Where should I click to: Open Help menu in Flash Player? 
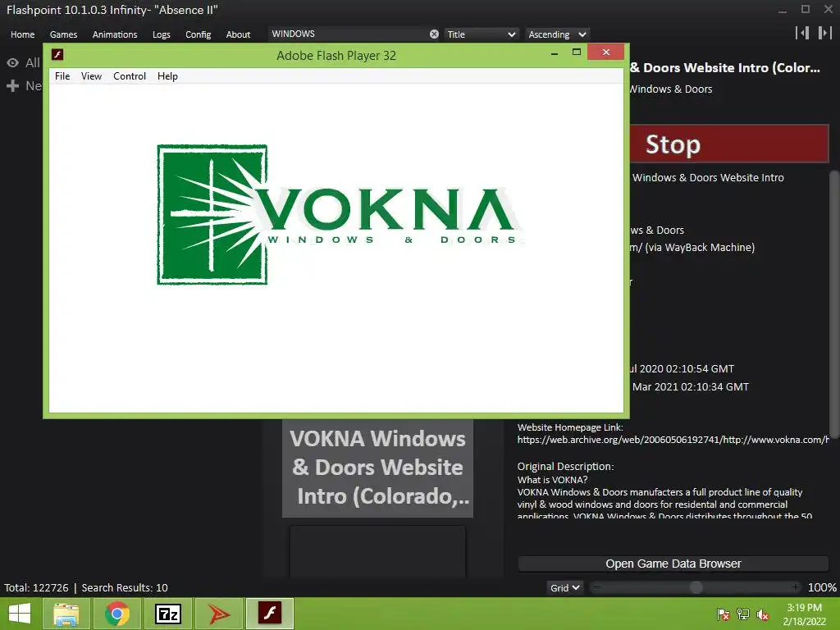167,76
